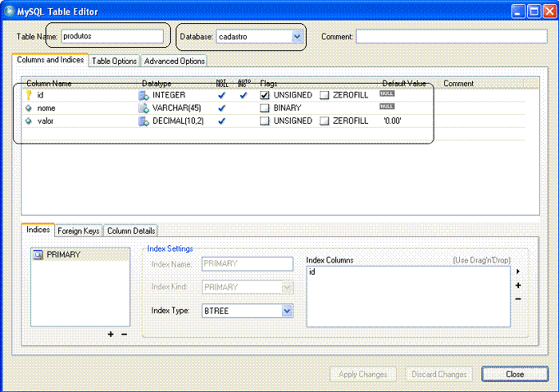Add a new index with plus below list

click(111, 335)
